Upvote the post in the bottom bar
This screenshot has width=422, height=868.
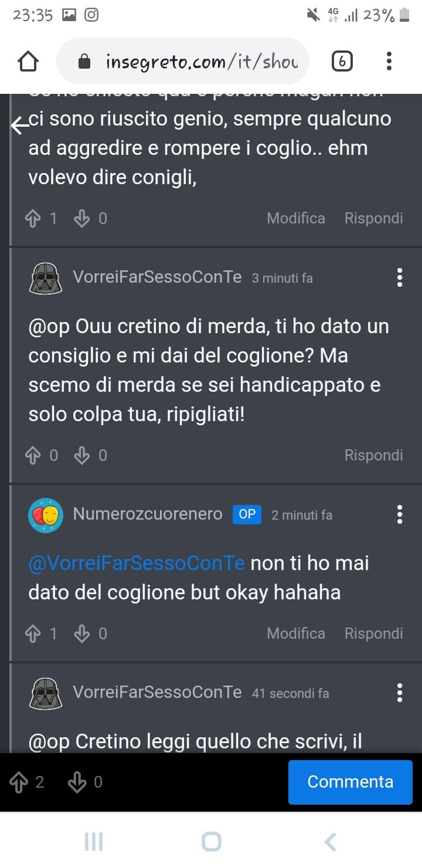(x=19, y=782)
